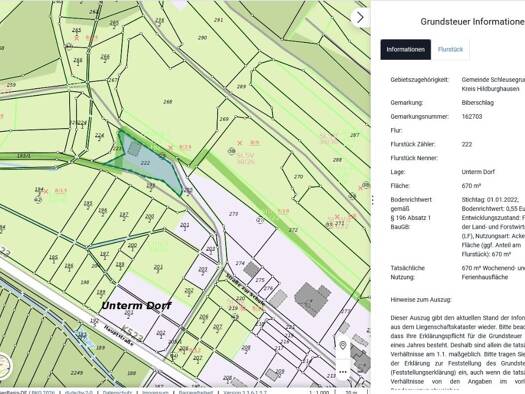The width and height of the screenshot is (525, 394).
Task: Click the round logo icon bottom-left
Action: [4, 366]
